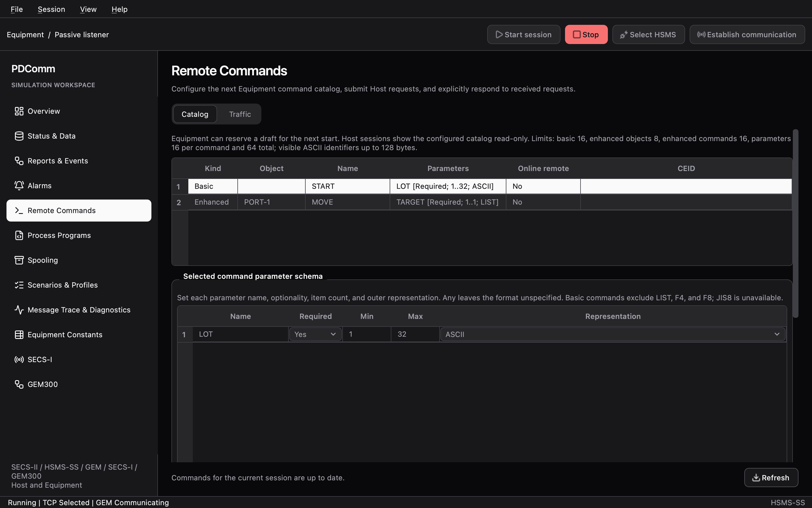Image resolution: width=812 pixels, height=508 pixels.
Task: Click the vertical scrollbar of the catalog panel
Action: (796, 224)
